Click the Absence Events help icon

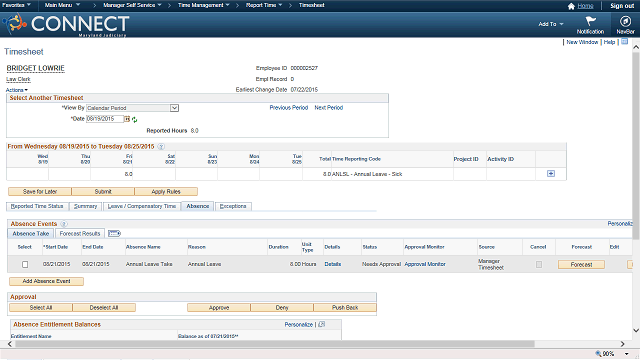pyautogui.click(x=64, y=224)
